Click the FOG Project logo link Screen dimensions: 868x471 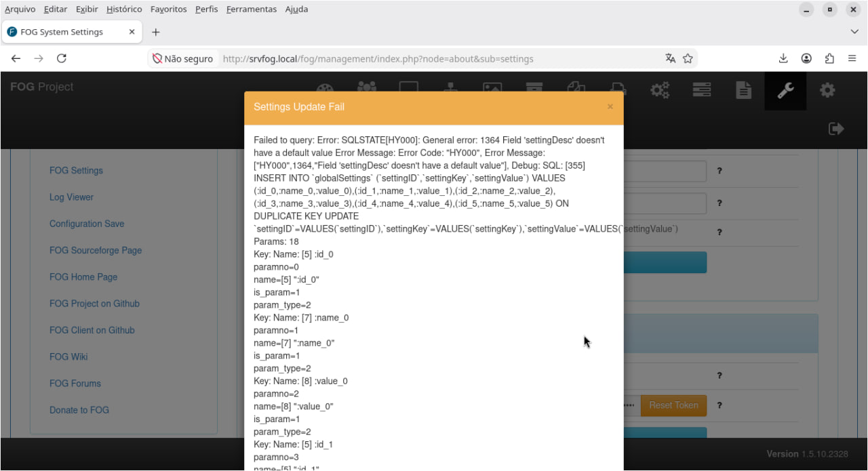42,87
